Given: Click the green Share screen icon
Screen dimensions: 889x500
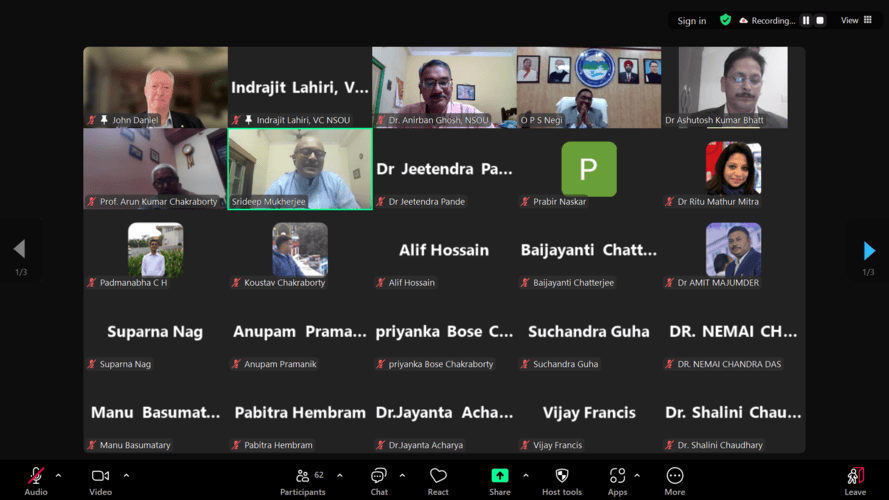Looking at the screenshot, I should [499, 476].
